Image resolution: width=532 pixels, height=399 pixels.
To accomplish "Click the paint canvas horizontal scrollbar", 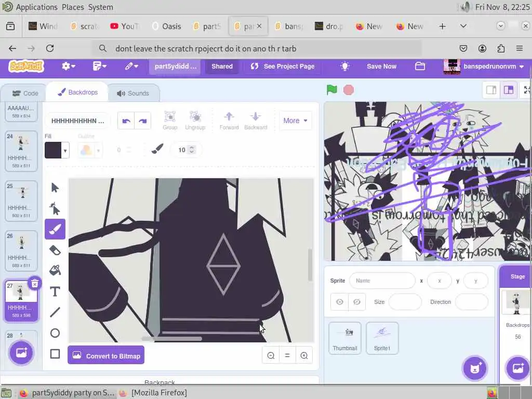I will pos(171,338).
